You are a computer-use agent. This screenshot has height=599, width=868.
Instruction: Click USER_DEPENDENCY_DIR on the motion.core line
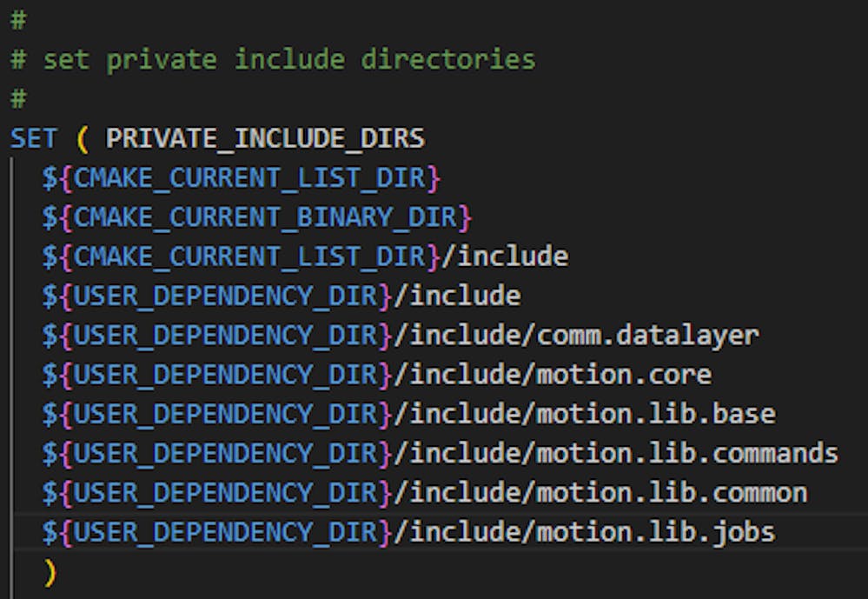tap(225, 375)
